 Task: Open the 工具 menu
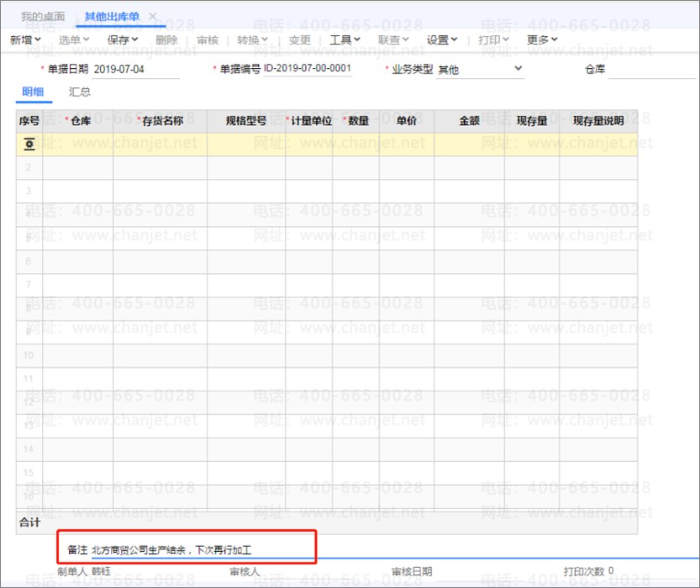tap(345, 39)
